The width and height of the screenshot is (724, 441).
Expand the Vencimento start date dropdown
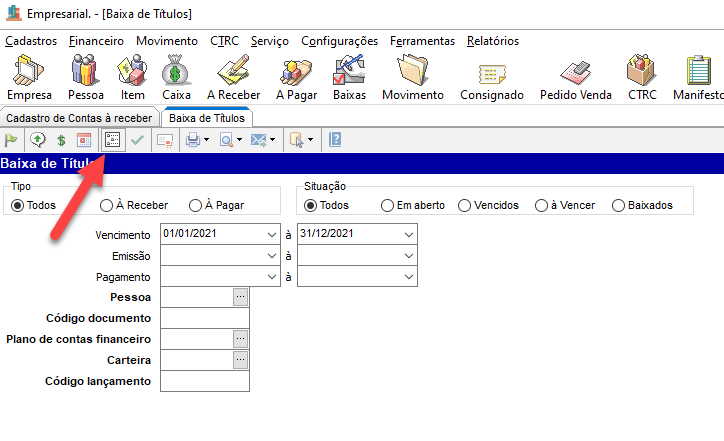pos(273,234)
